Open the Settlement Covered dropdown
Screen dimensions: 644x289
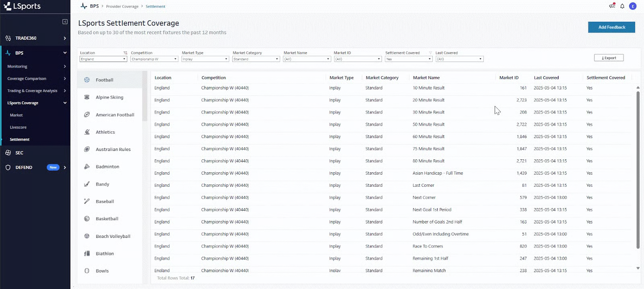(x=409, y=59)
